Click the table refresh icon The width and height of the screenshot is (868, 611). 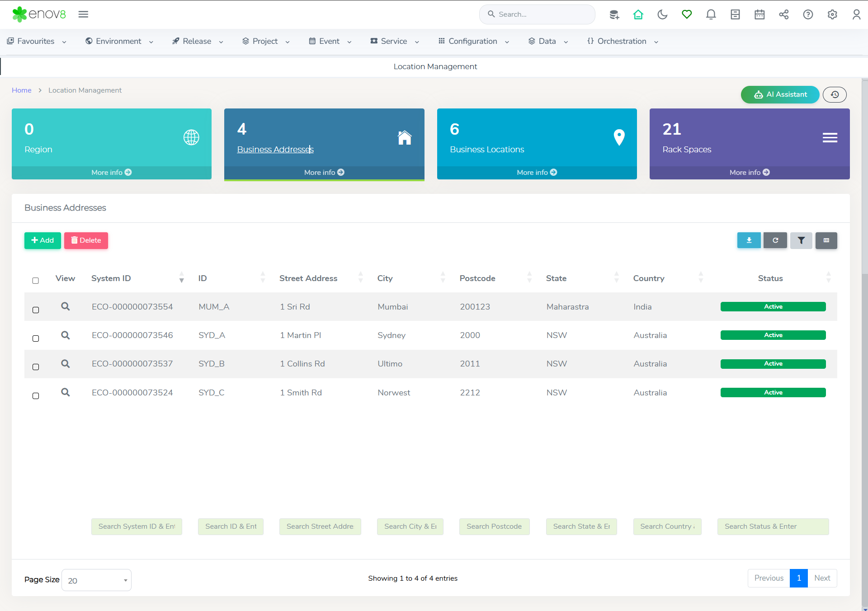click(775, 240)
